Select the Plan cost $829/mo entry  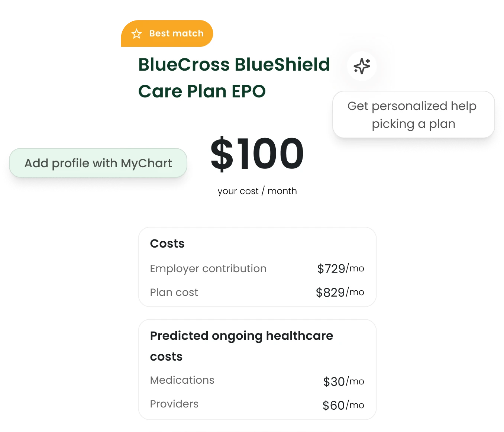[x=257, y=292]
